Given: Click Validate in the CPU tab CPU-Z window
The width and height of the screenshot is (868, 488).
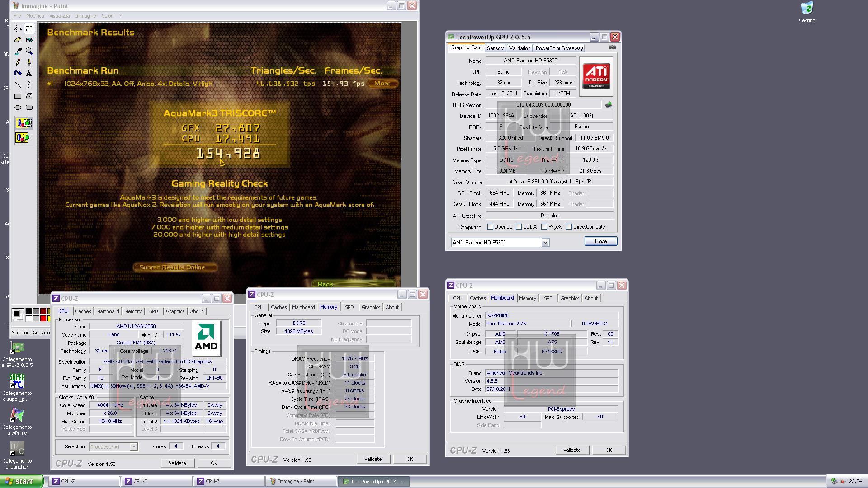Looking at the screenshot, I should point(177,463).
